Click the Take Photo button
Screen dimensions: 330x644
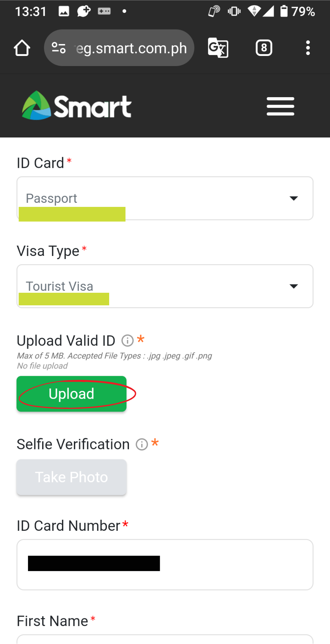click(x=71, y=477)
